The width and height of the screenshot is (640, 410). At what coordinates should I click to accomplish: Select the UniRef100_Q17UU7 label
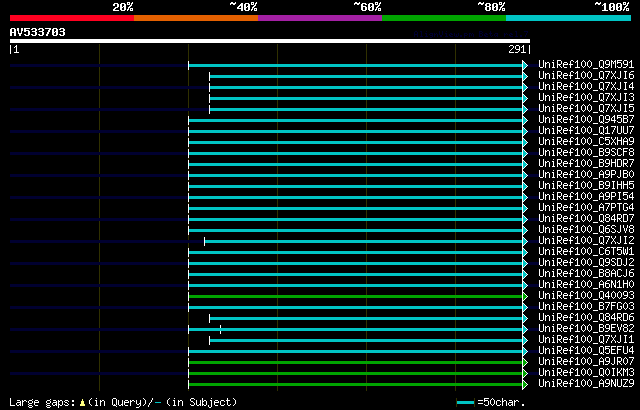586,131
